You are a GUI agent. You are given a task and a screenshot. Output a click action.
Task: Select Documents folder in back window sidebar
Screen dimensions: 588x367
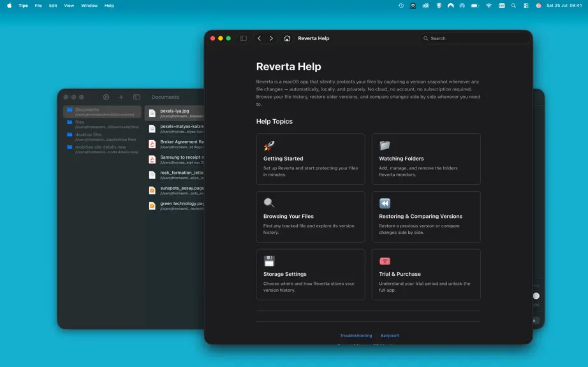102,112
